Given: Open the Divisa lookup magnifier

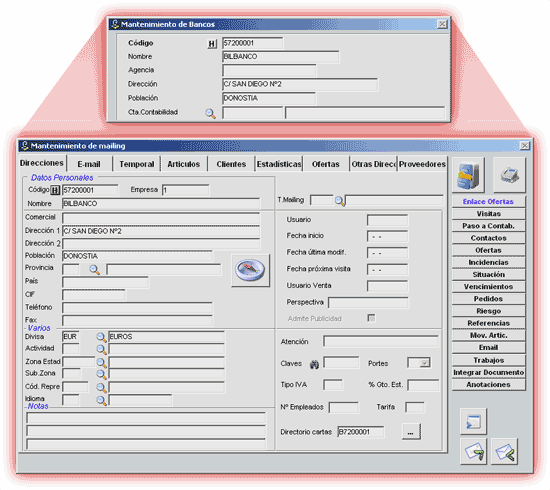Looking at the screenshot, I should click(101, 337).
